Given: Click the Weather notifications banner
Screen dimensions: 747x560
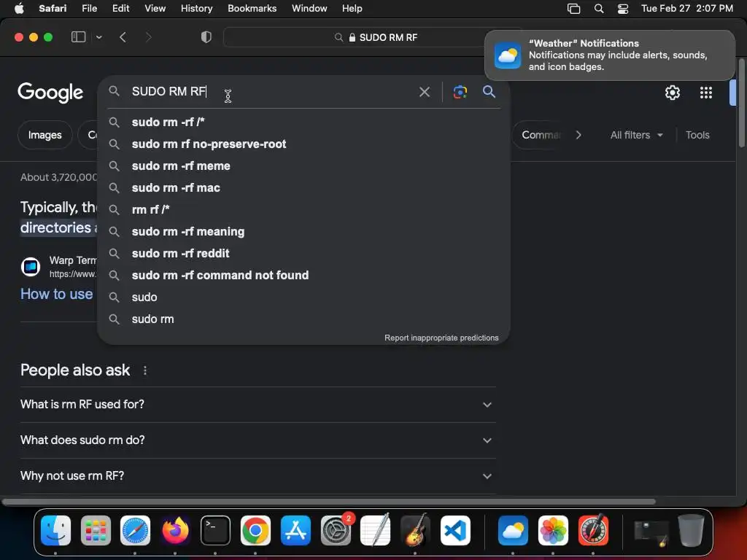Looking at the screenshot, I should click(x=609, y=55).
